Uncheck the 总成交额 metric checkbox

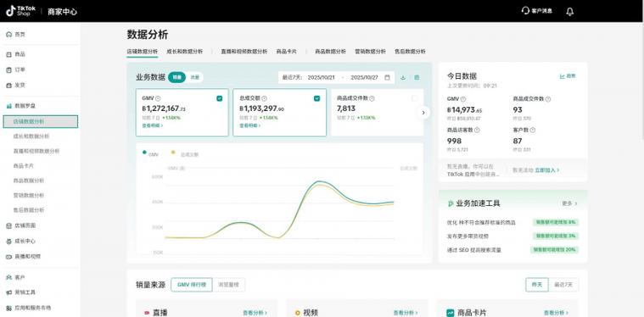click(316, 98)
